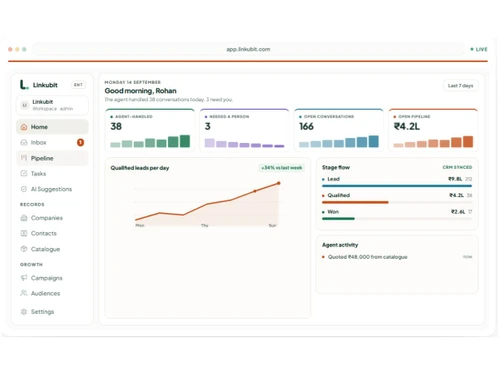The image size is (500, 375).
Task: Open the Agent-Handled 38 card
Action: coord(150,130)
